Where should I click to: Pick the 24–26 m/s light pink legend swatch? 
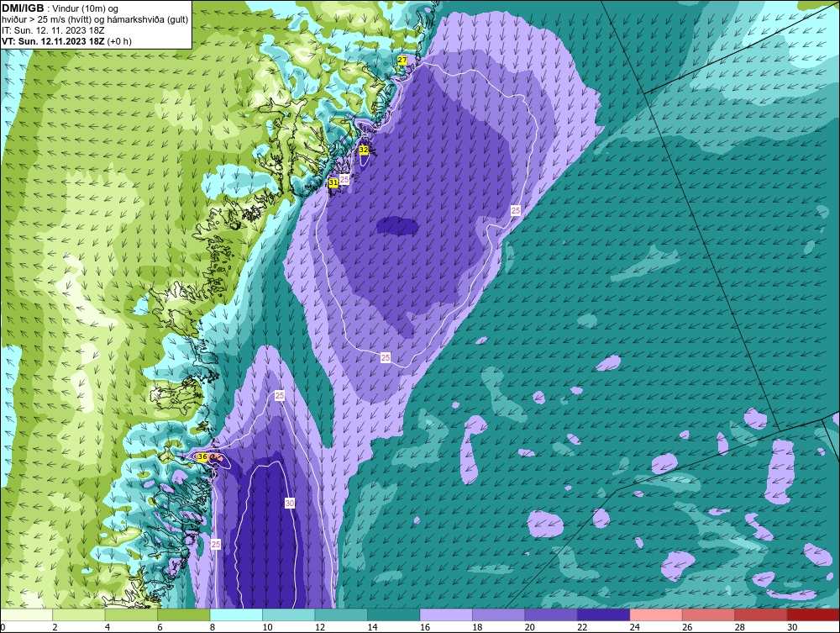pyautogui.click(x=656, y=615)
